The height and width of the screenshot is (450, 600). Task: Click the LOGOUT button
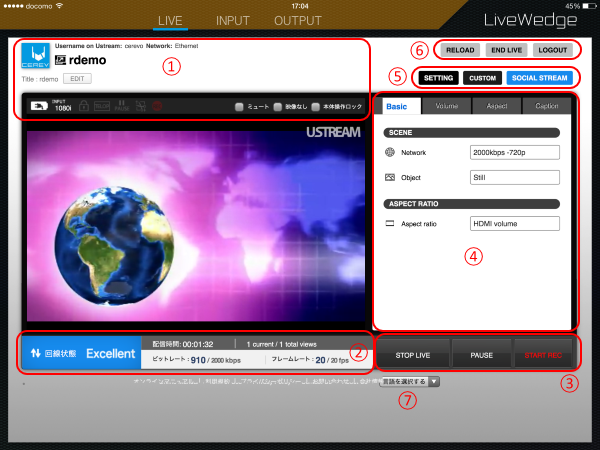pyautogui.click(x=553, y=50)
